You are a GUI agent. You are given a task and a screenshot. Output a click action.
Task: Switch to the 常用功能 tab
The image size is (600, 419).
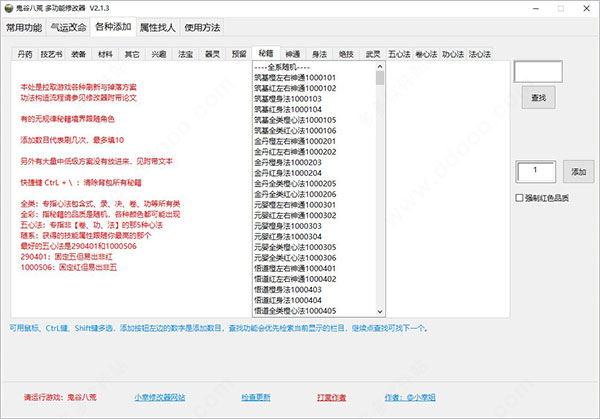[24, 29]
